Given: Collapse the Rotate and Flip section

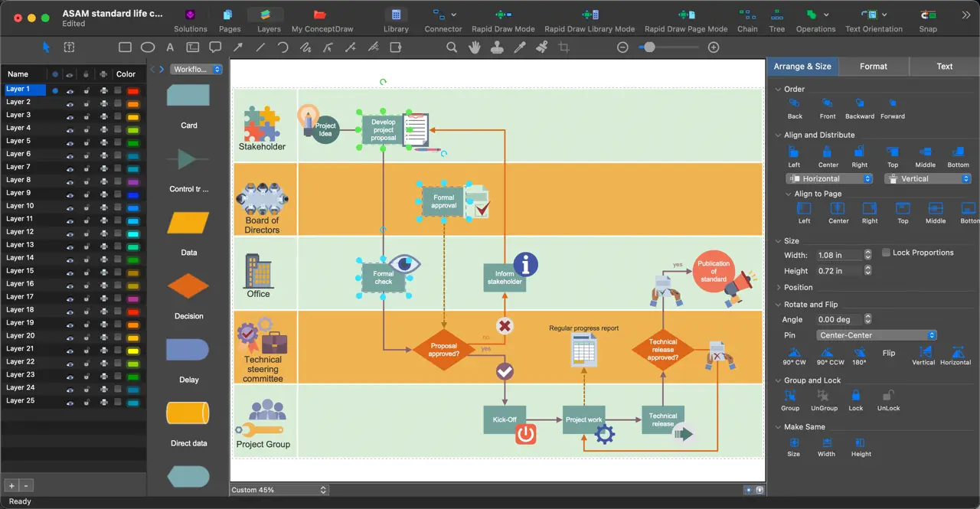Looking at the screenshot, I should [779, 305].
